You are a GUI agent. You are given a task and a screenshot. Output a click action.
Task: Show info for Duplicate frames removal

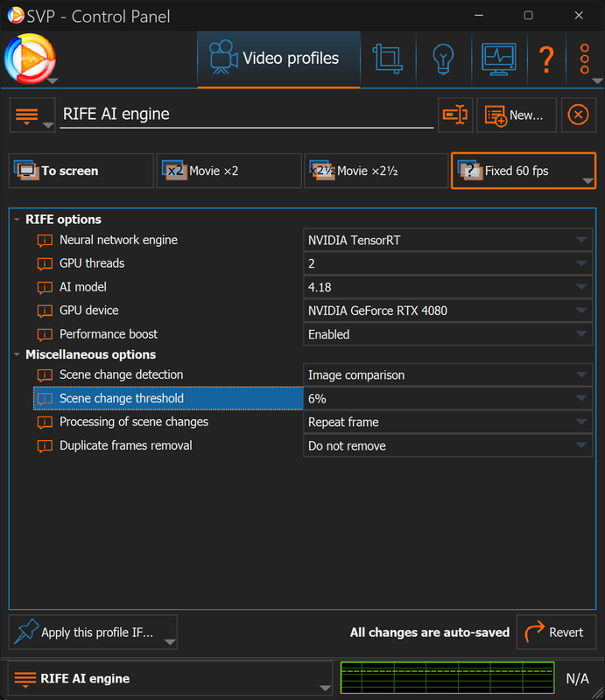[45, 446]
